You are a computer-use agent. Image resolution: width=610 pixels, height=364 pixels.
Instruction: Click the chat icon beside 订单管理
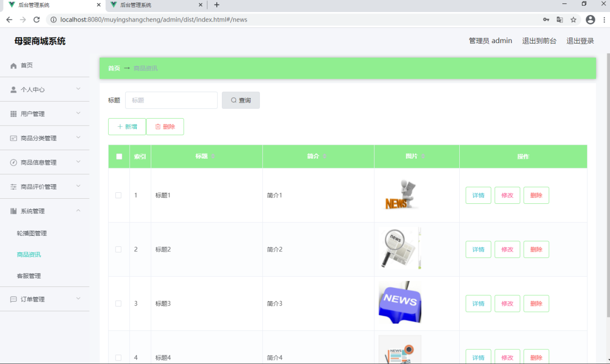tap(14, 299)
